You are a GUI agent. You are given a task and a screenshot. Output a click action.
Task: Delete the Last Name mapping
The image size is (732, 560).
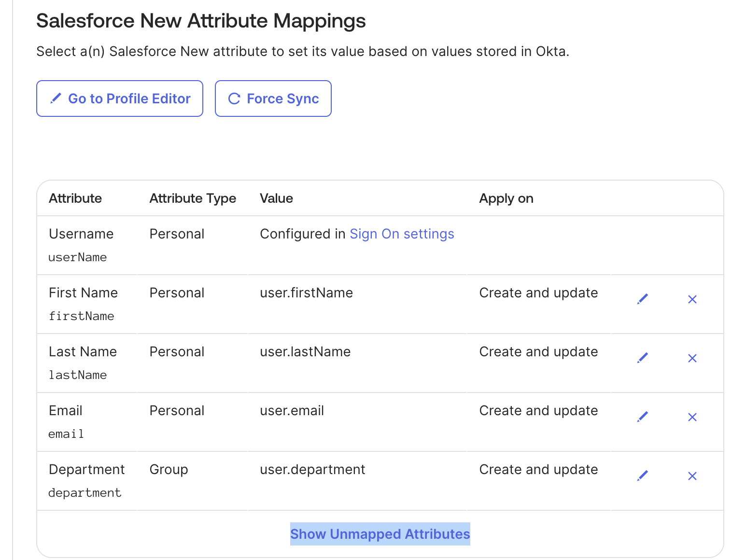[x=692, y=358]
